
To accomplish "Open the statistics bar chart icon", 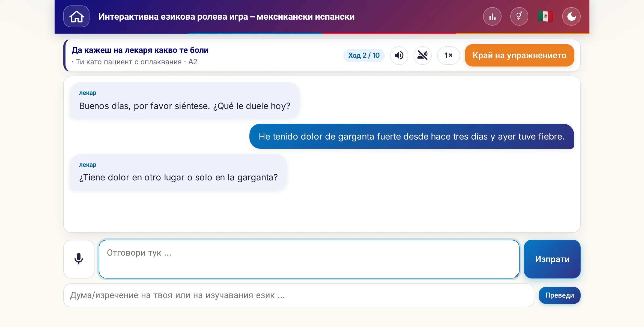I will [x=492, y=16].
